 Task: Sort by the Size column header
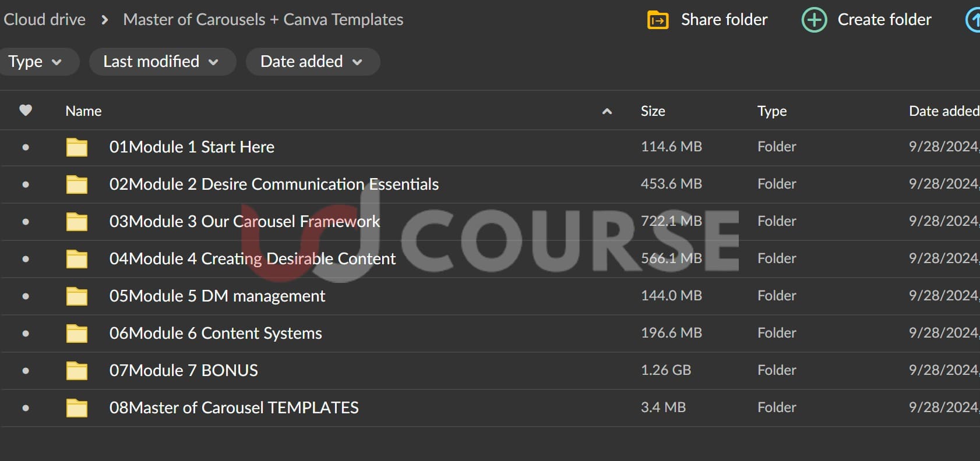click(653, 111)
